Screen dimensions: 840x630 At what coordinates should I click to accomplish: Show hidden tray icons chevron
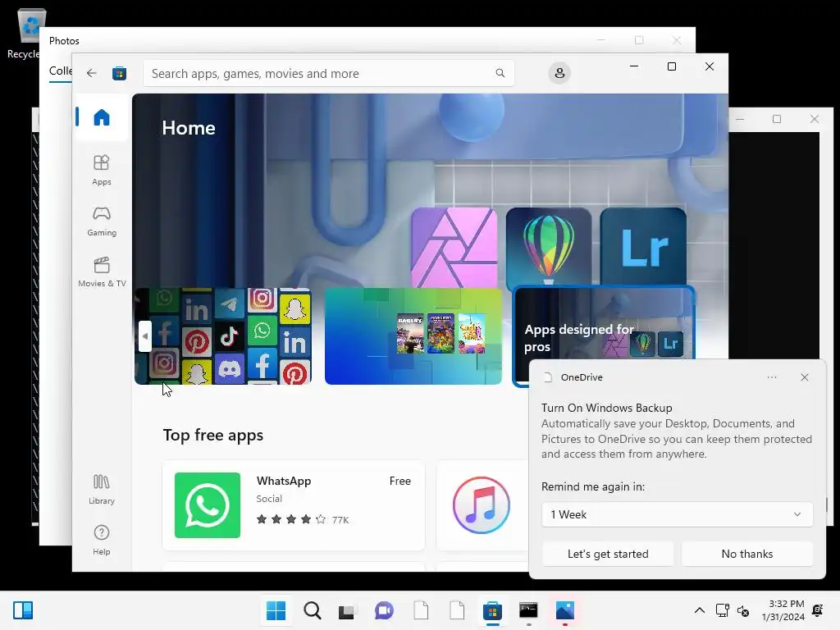[700, 610]
